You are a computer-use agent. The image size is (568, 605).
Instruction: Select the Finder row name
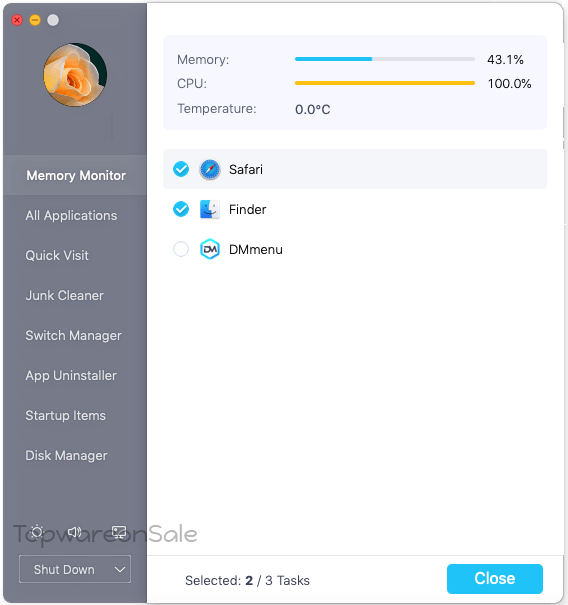(247, 210)
